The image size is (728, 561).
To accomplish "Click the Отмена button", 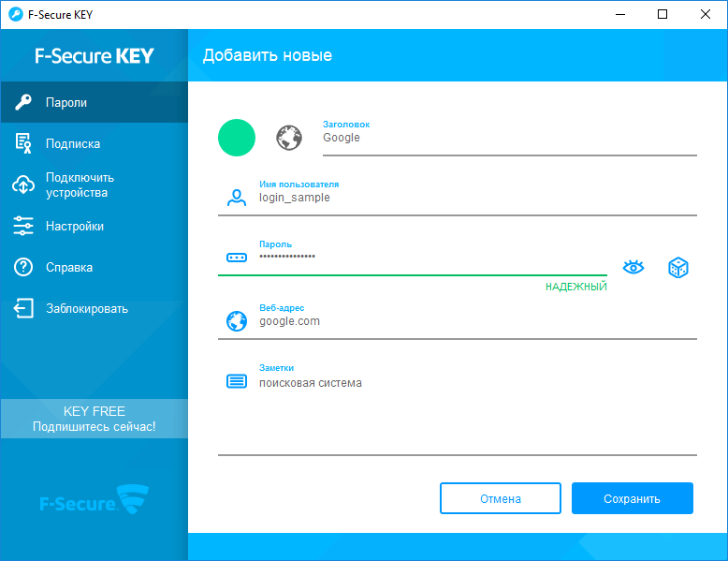I will 501,498.
